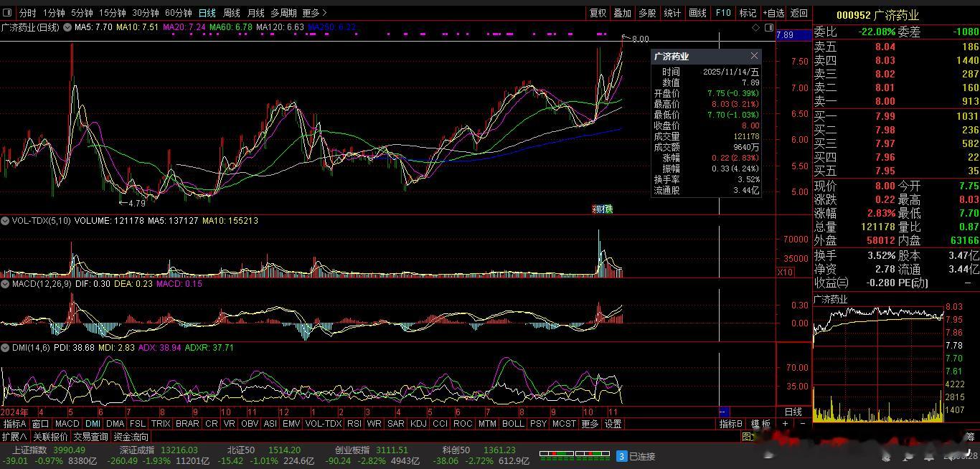
Task: Select the 日线 daily period
Action: point(207,13)
